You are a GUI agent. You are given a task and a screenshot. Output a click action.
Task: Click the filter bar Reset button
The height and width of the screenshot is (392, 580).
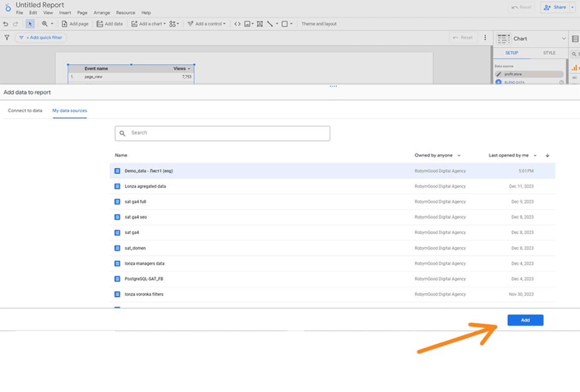pyautogui.click(x=463, y=38)
